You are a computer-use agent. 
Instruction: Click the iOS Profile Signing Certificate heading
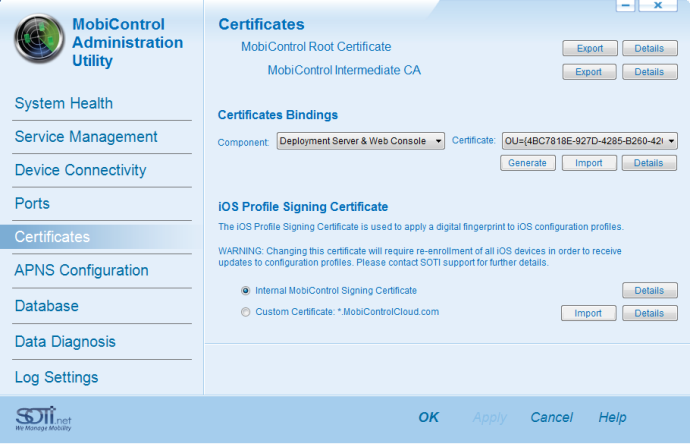303,206
